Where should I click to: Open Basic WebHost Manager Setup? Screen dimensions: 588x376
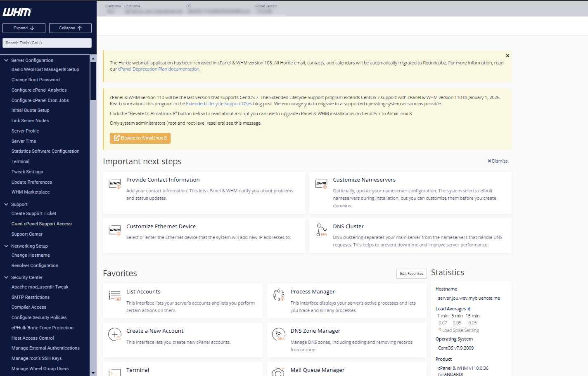(45, 69)
